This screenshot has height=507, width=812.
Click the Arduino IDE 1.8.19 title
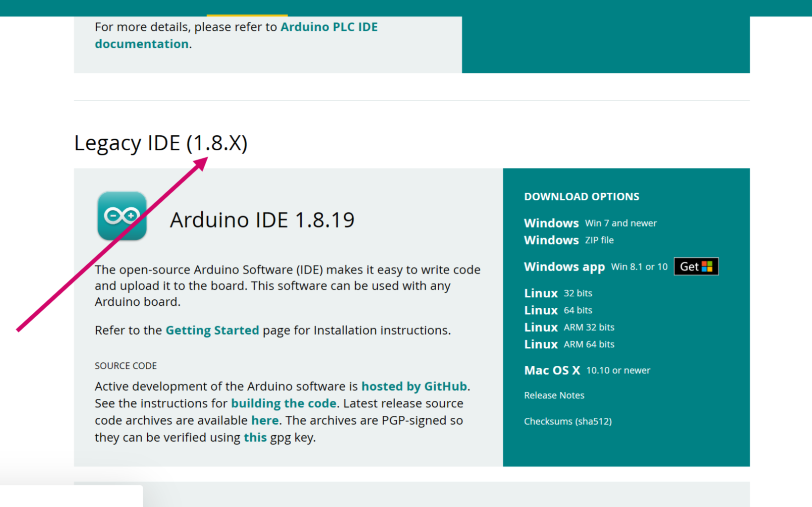point(262,220)
